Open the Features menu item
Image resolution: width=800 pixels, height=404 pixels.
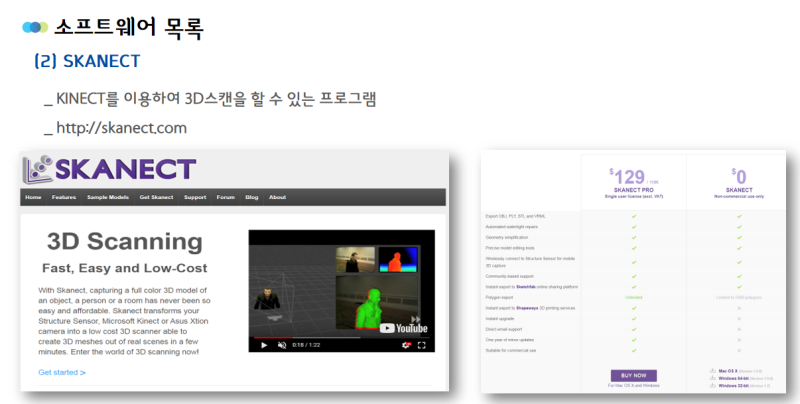[x=64, y=197]
